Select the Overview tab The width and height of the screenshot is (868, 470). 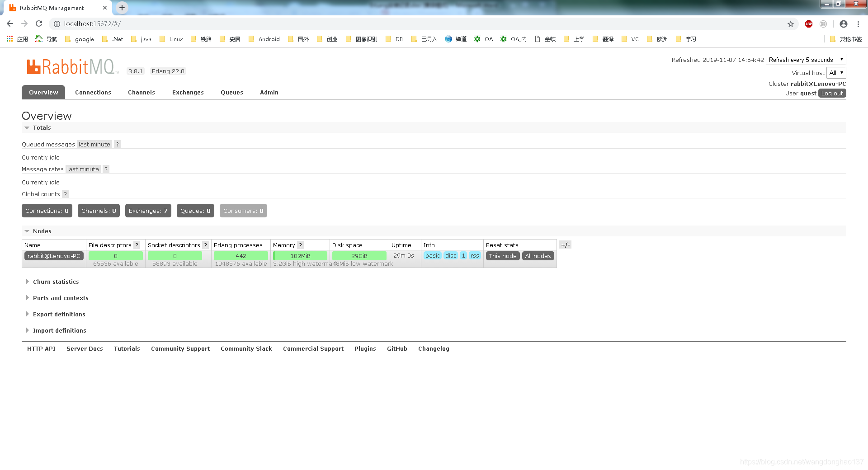pos(43,92)
